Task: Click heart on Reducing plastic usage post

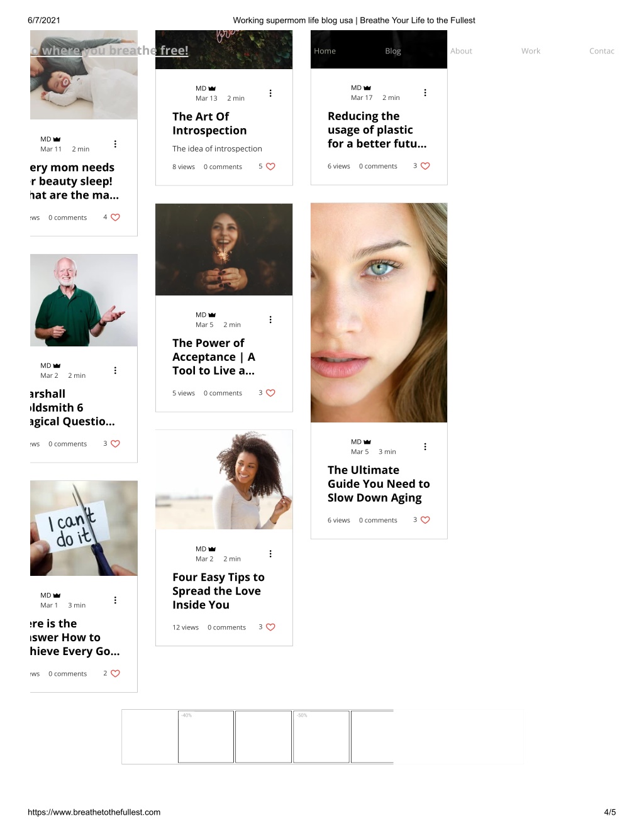Action: 425,166
